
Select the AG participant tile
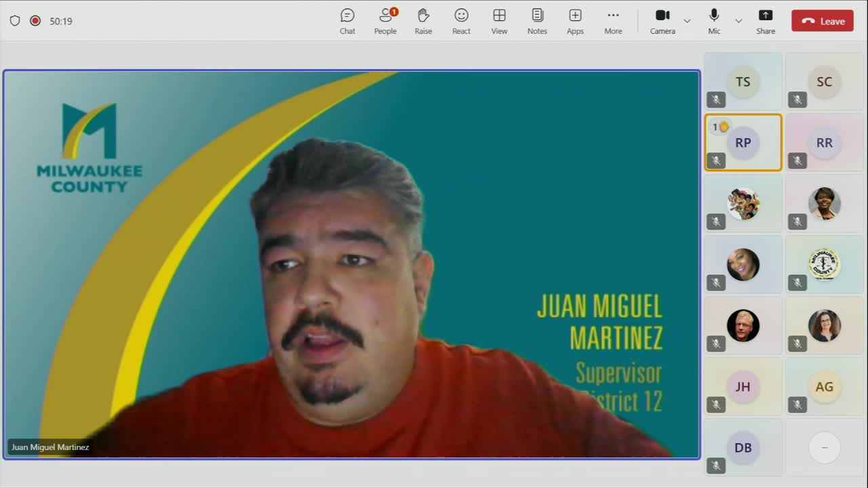[825, 386]
